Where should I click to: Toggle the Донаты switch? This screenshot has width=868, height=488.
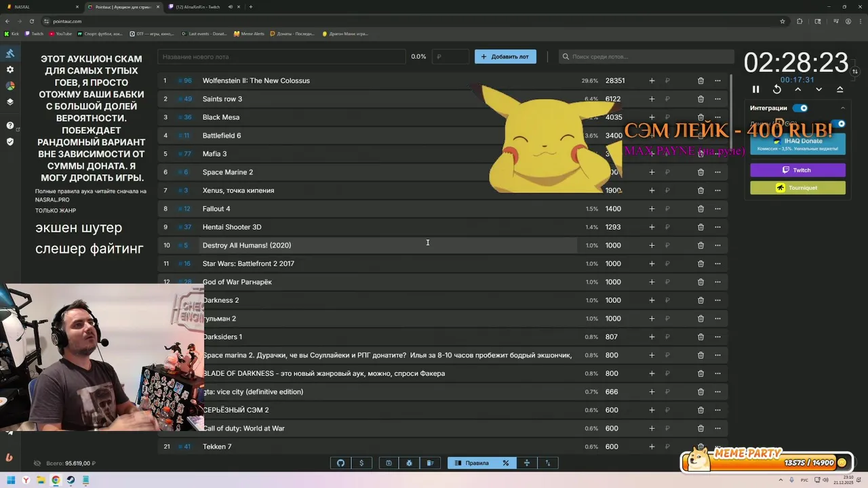click(x=839, y=124)
